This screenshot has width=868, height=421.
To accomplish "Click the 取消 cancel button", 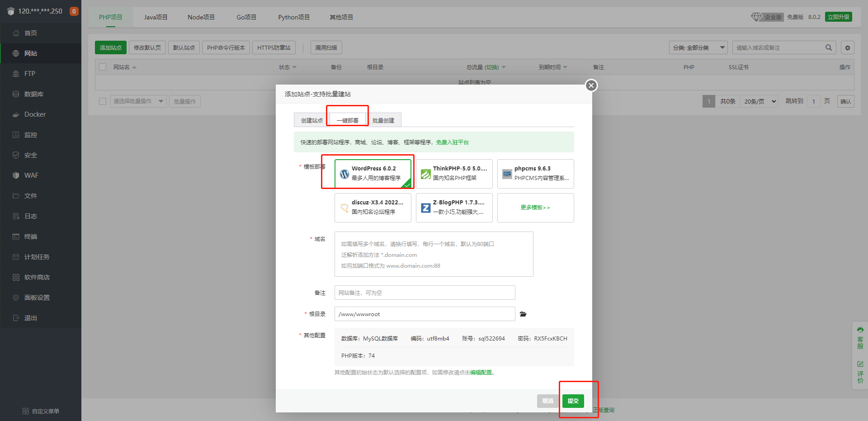I will click(x=548, y=401).
